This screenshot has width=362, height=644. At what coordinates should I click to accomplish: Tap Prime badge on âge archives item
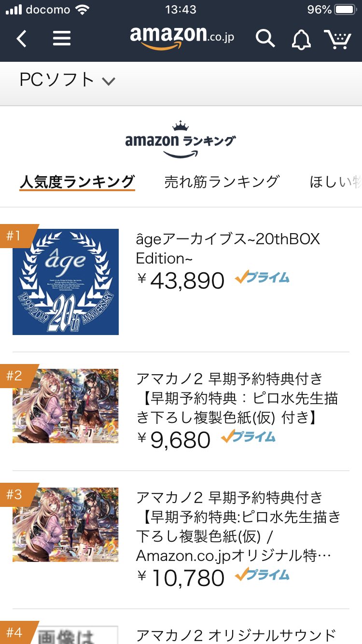[x=263, y=278]
